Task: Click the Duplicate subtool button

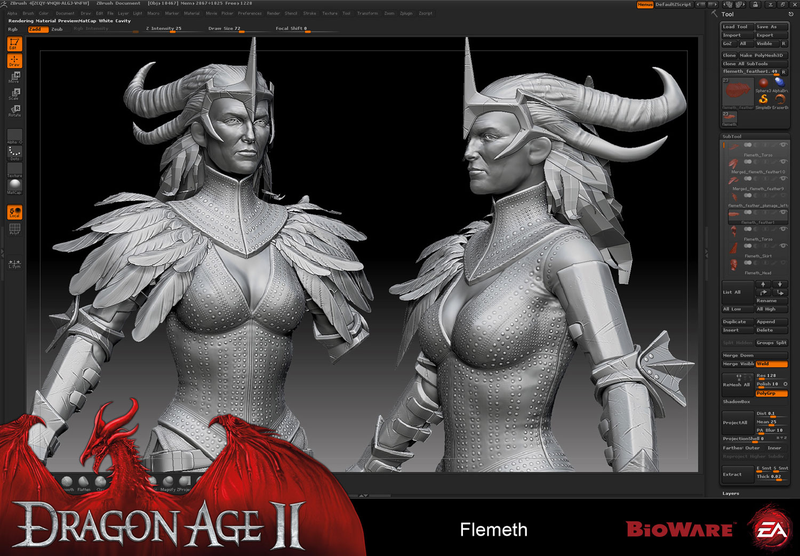Action: 737,322
